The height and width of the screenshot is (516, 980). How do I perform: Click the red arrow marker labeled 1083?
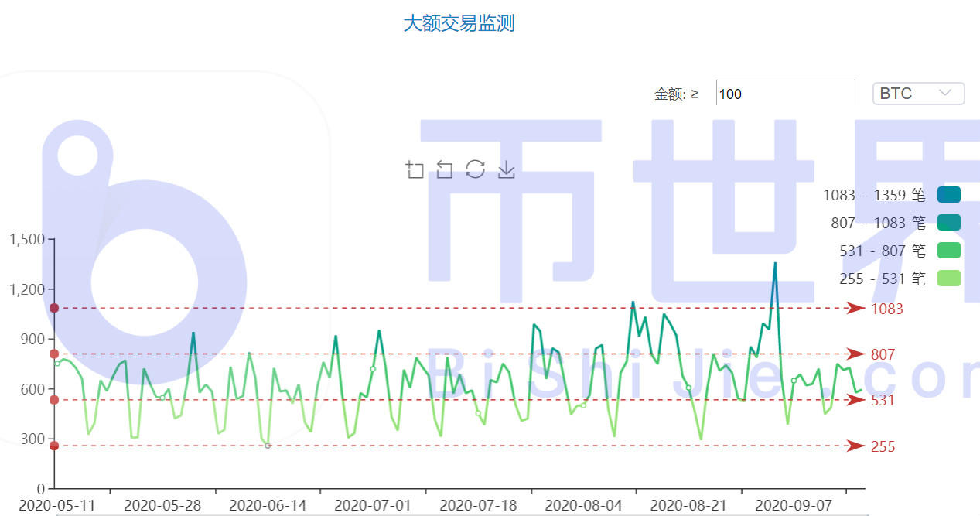[x=855, y=308]
